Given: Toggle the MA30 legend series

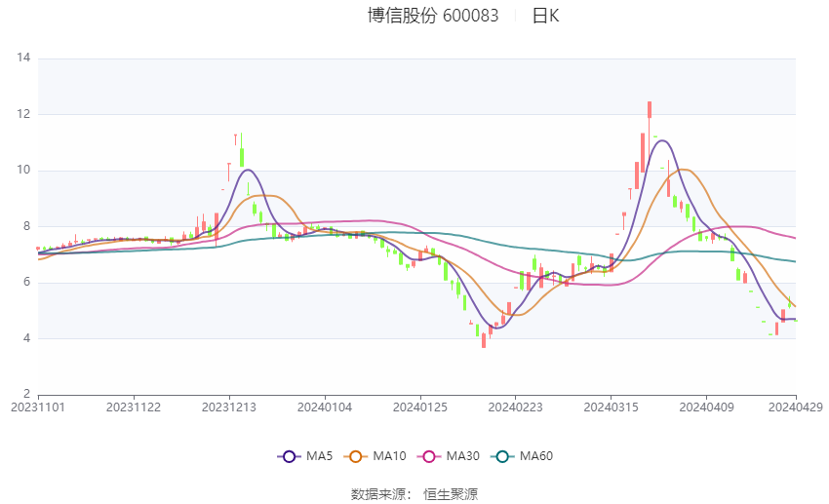Looking at the screenshot, I should tap(449, 456).
